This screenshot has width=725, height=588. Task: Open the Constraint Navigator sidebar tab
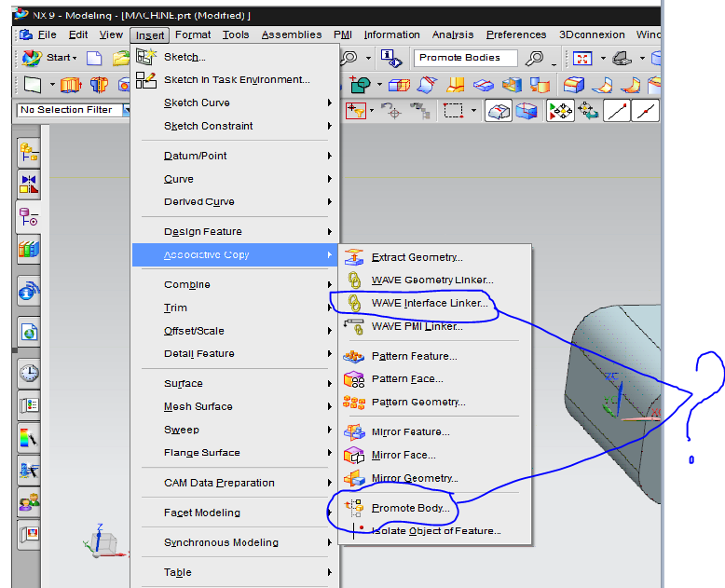coord(29,185)
